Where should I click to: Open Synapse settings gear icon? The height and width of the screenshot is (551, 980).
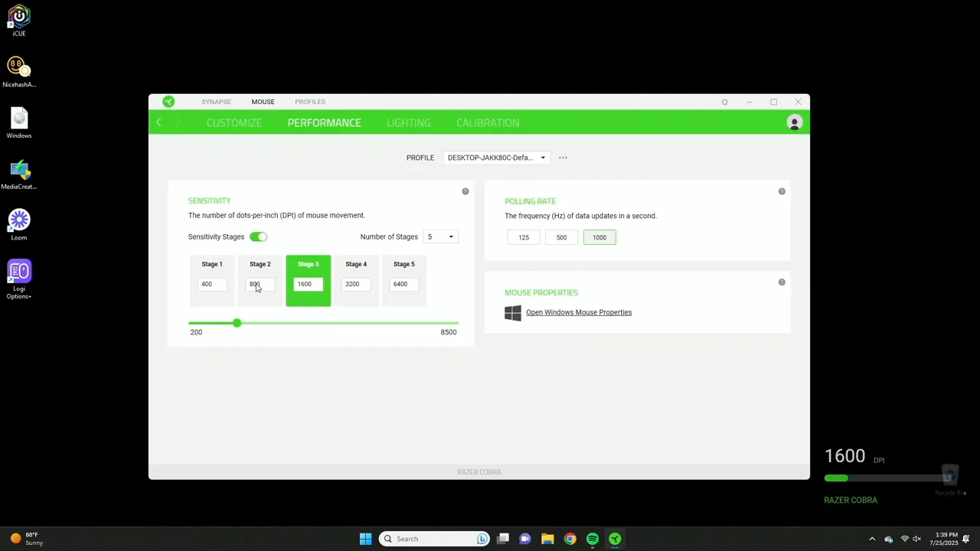pos(724,102)
